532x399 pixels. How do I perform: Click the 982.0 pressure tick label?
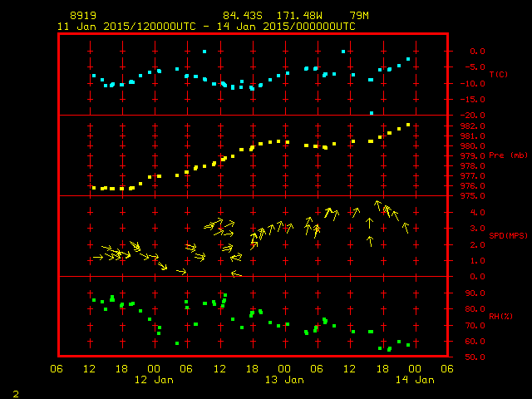tap(472, 126)
